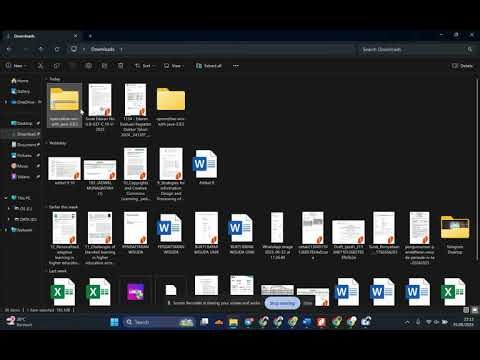Screen dimensions: 480x360
Task: Click the Downloads address bar breadcrumb
Action: pos(103,49)
